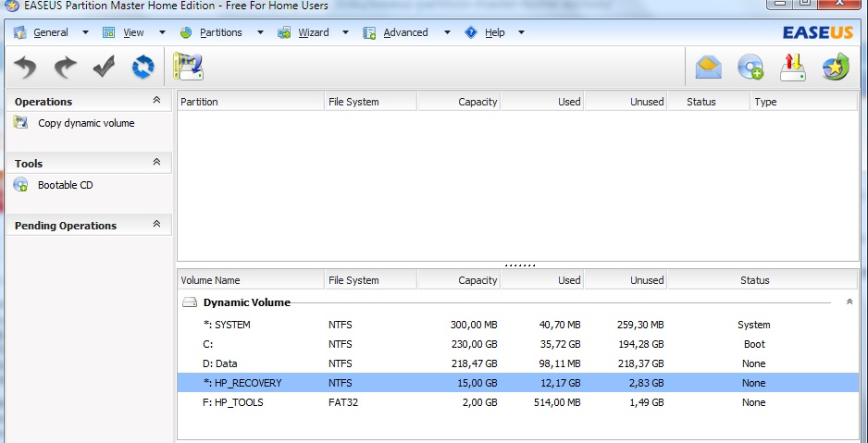The height and width of the screenshot is (443, 868).
Task: Click the Redo arrow toolbar icon
Action: (66, 68)
